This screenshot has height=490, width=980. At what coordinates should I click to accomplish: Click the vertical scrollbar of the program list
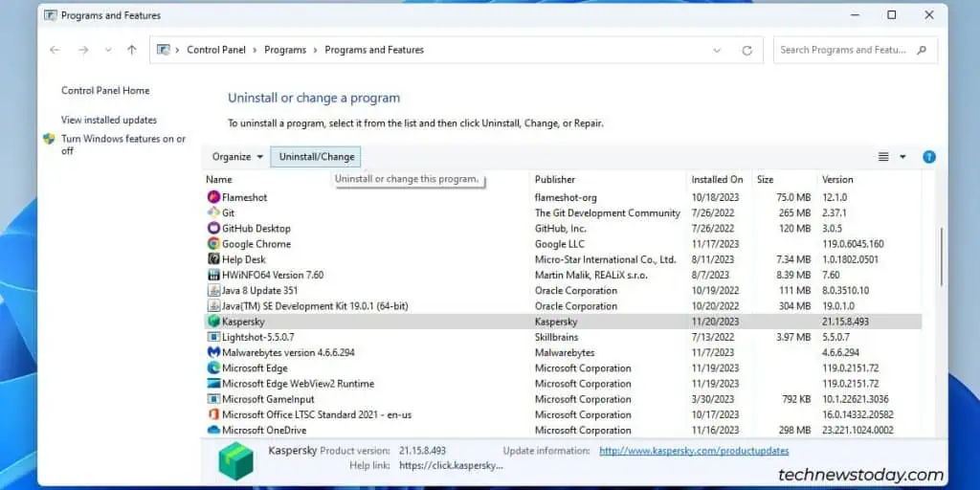[942, 257]
